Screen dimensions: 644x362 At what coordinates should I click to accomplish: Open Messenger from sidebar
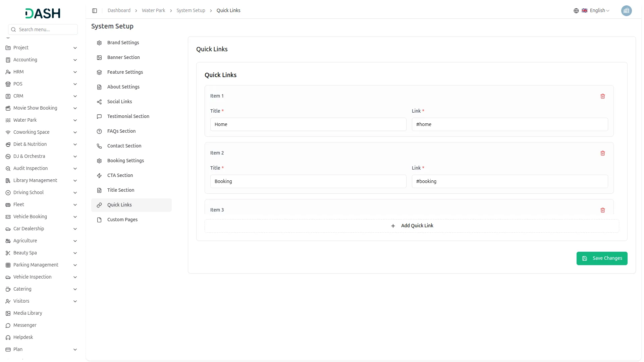click(x=25, y=325)
